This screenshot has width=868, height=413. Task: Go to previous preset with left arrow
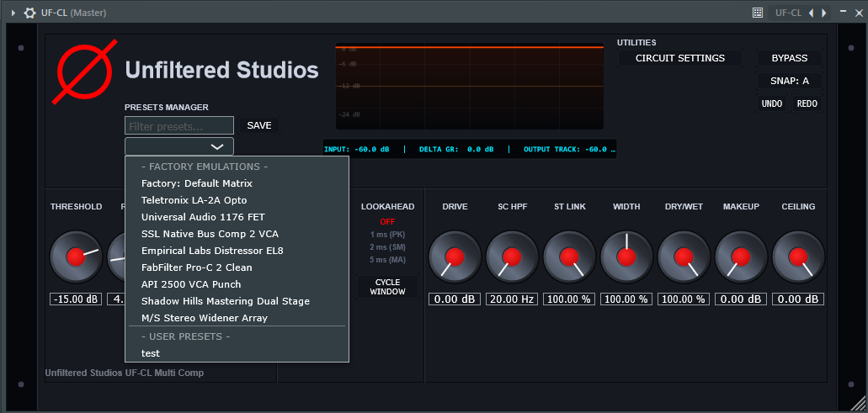coord(811,12)
